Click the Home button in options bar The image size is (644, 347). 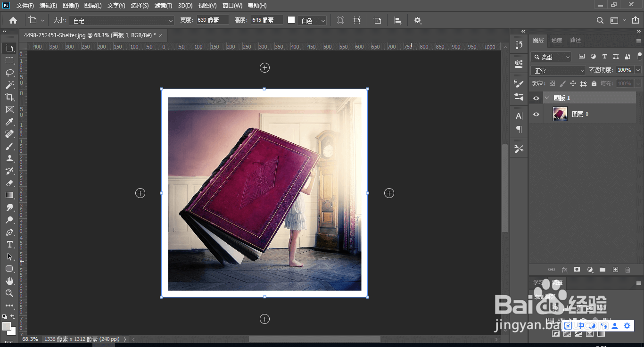(x=13, y=20)
